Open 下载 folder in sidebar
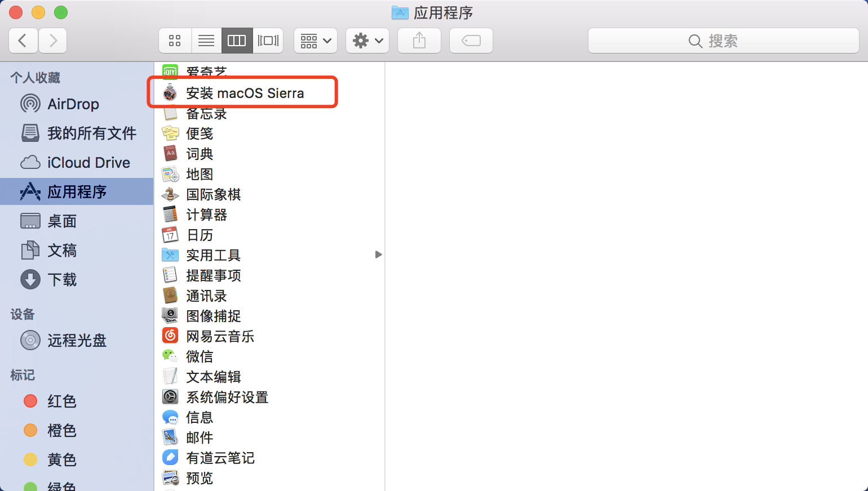 61,280
